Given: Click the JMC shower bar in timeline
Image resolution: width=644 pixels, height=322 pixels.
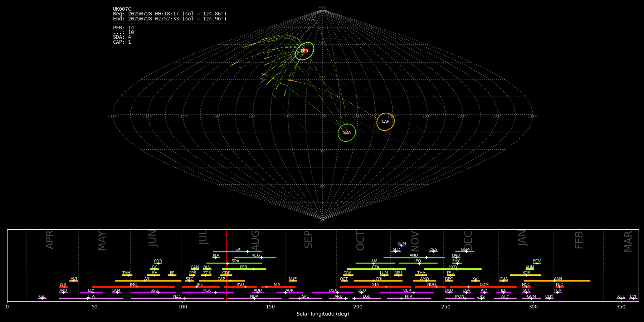Looking at the screenshot, I should pos(133,287).
